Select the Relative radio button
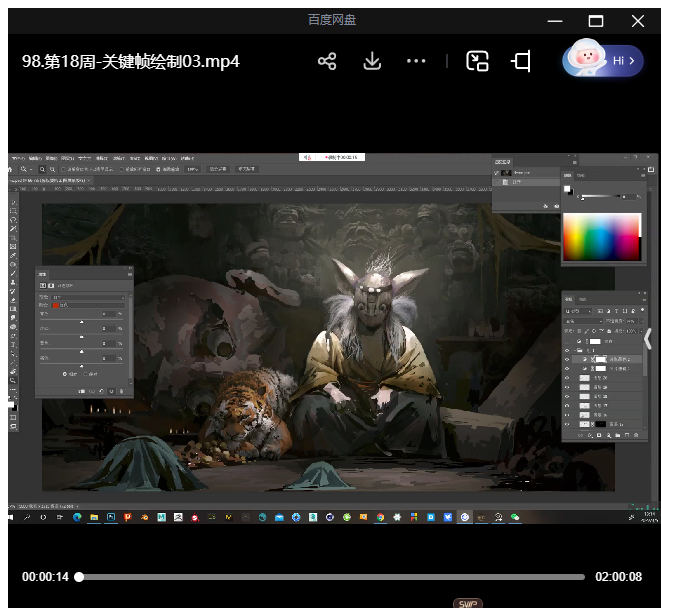This screenshot has height=611, width=673. [x=65, y=374]
